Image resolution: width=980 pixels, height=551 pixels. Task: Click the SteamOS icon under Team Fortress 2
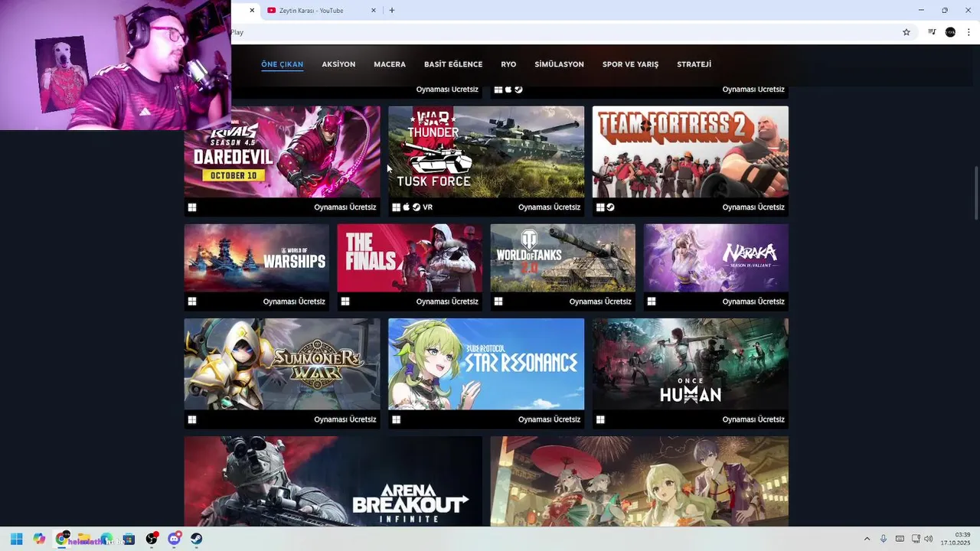pos(610,207)
